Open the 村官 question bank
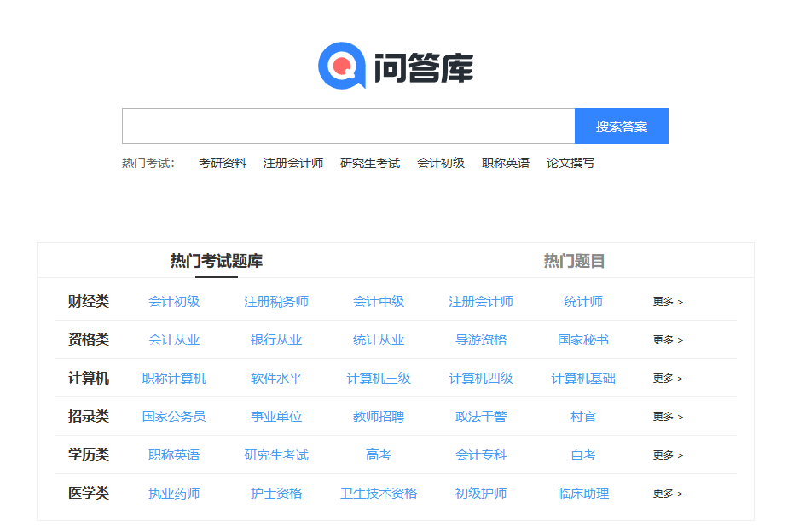The width and height of the screenshot is (805, 532). [x=583, y=416]
